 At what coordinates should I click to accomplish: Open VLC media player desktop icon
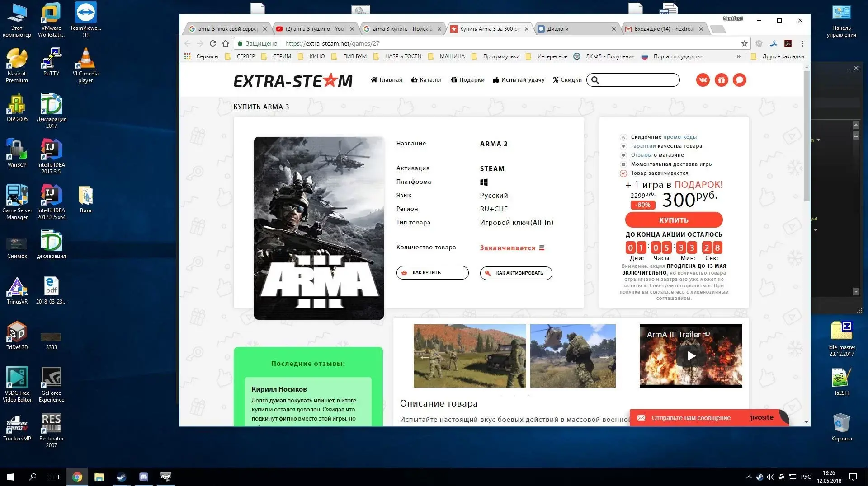point(85,65)
